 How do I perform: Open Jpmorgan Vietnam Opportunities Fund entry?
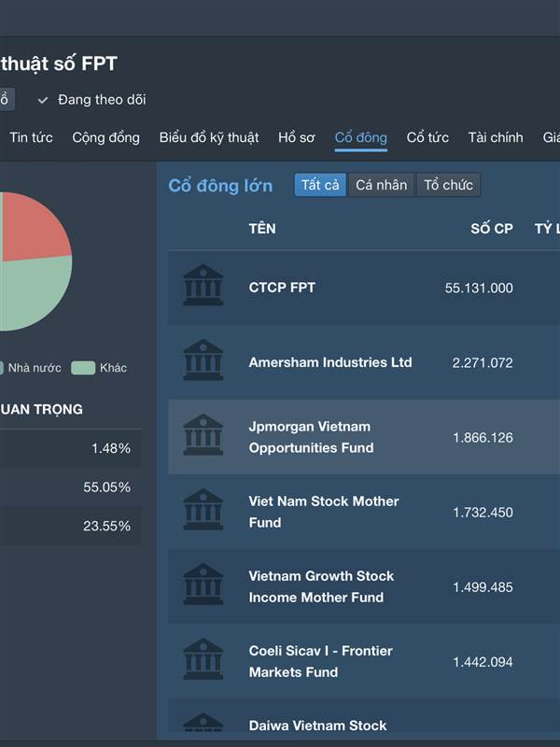[364, 437]
